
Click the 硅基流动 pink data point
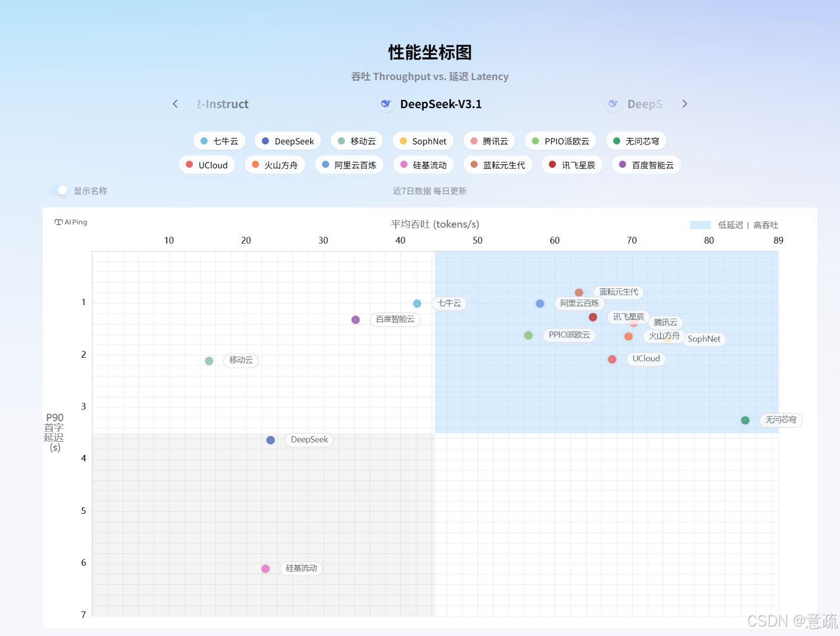coord(265,569)
